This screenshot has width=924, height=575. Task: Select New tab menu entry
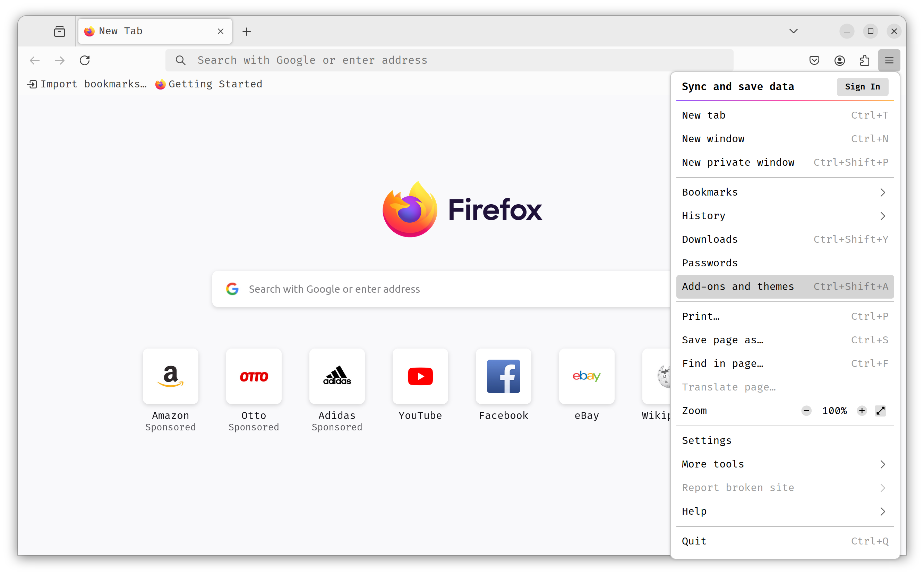coord(785,115)
